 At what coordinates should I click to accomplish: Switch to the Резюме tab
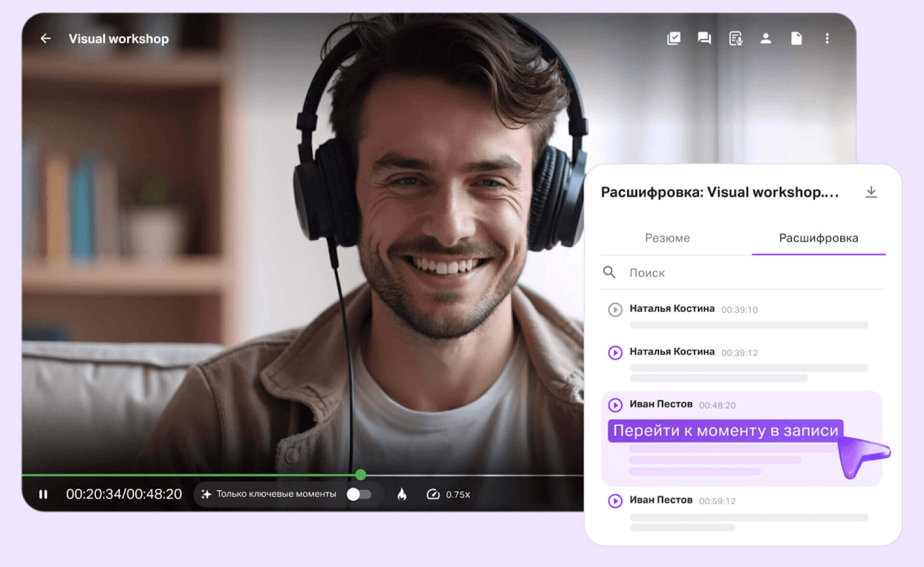point(667,238)
